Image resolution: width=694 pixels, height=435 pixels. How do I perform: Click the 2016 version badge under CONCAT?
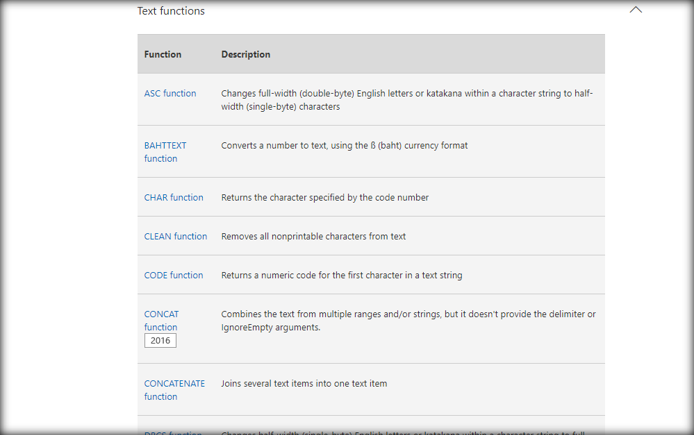pos(160,340)
